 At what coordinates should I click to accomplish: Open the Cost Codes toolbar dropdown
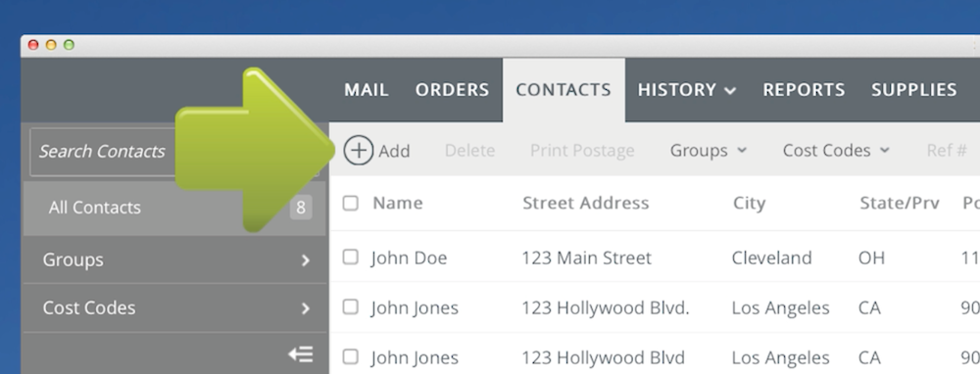[836, 151]
